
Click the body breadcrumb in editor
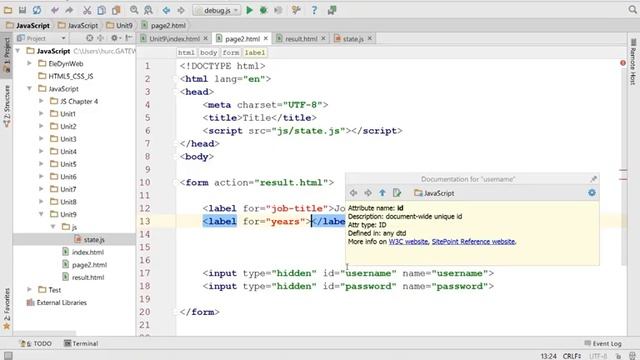tap(208, 53)
